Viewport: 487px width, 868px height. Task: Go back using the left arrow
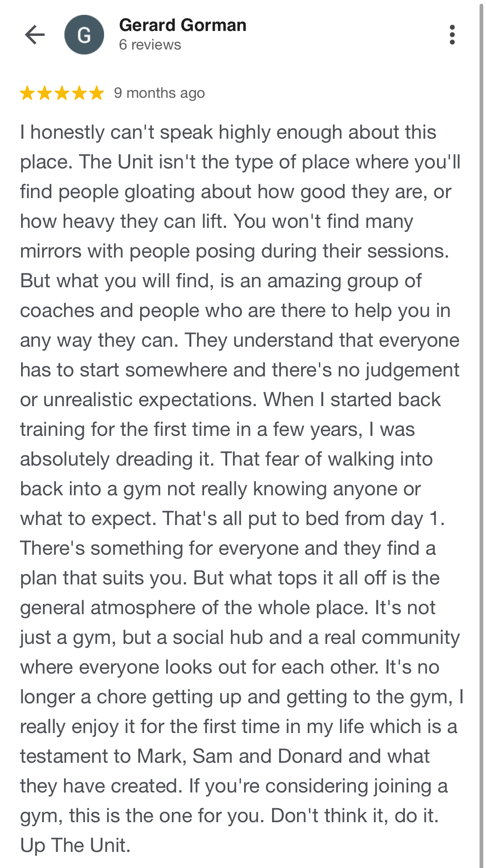click(35, 35)
